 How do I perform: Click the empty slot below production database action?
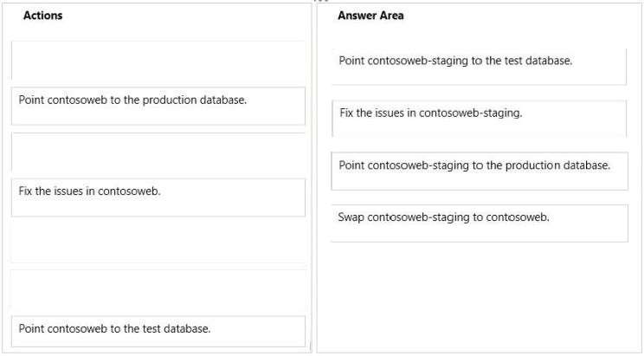tap(158, 152)
